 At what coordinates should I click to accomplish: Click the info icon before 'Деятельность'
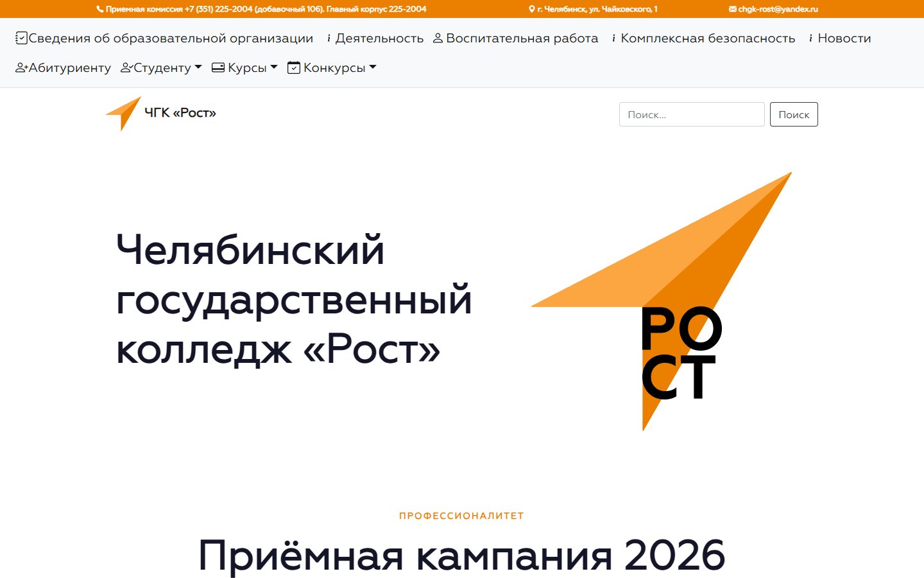tap(329, 38)
